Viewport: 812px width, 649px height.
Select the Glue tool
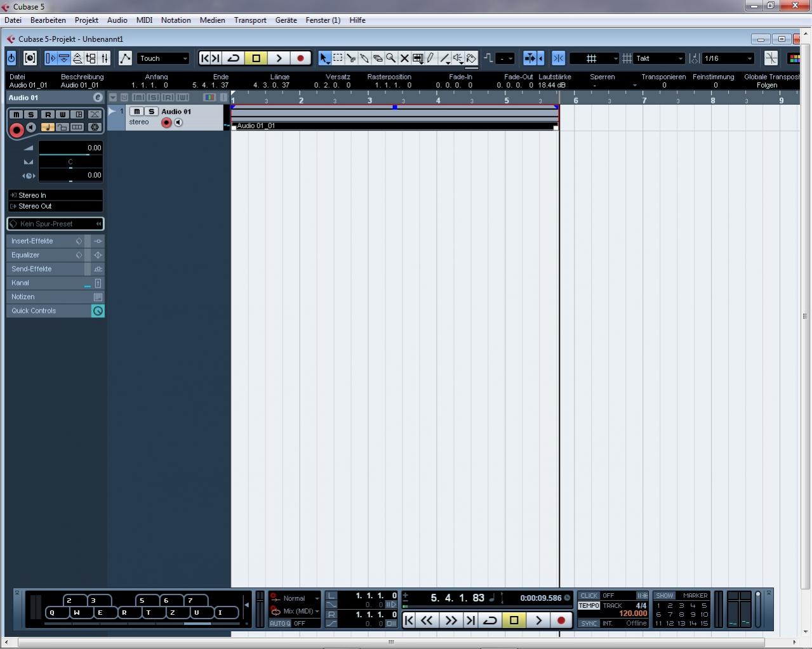point(364,58)
